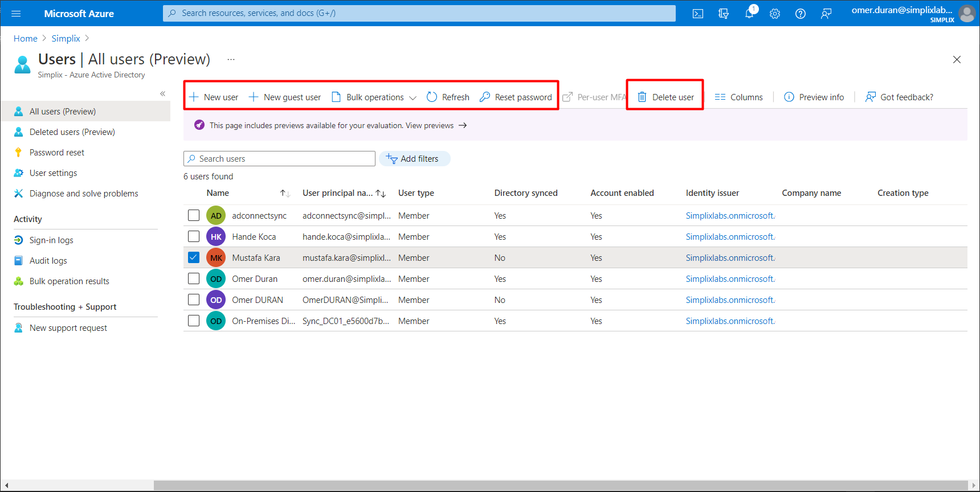The width and height of the screenshot is (980, 492).
Task: Open New support request
Action: coord(68,328)
